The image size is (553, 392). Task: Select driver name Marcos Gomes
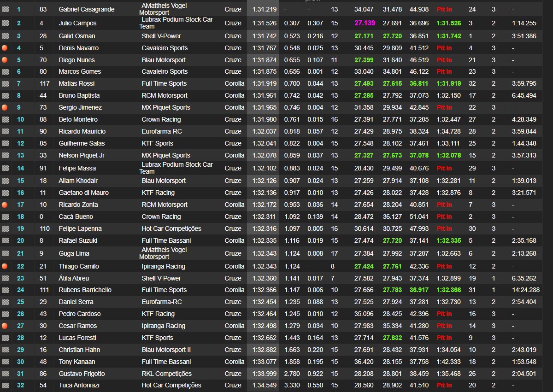tap(80, 71)
